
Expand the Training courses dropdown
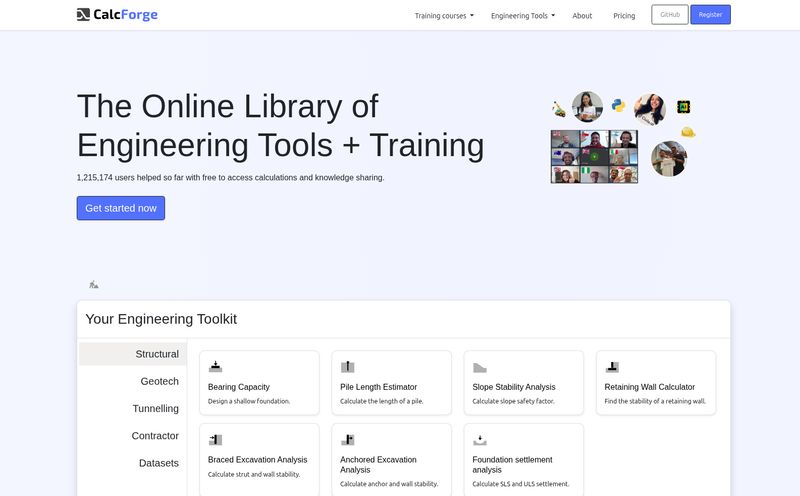click(x=444, y=16)
